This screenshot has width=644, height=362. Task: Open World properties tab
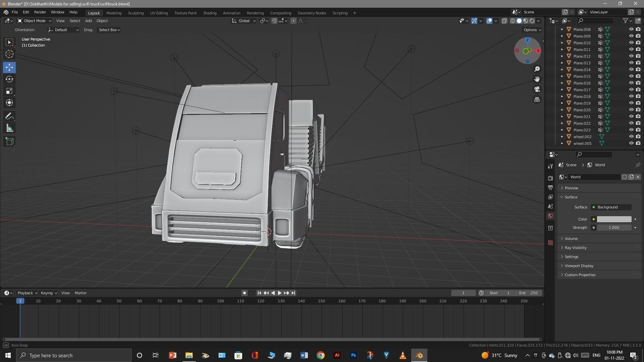[550, 216]
